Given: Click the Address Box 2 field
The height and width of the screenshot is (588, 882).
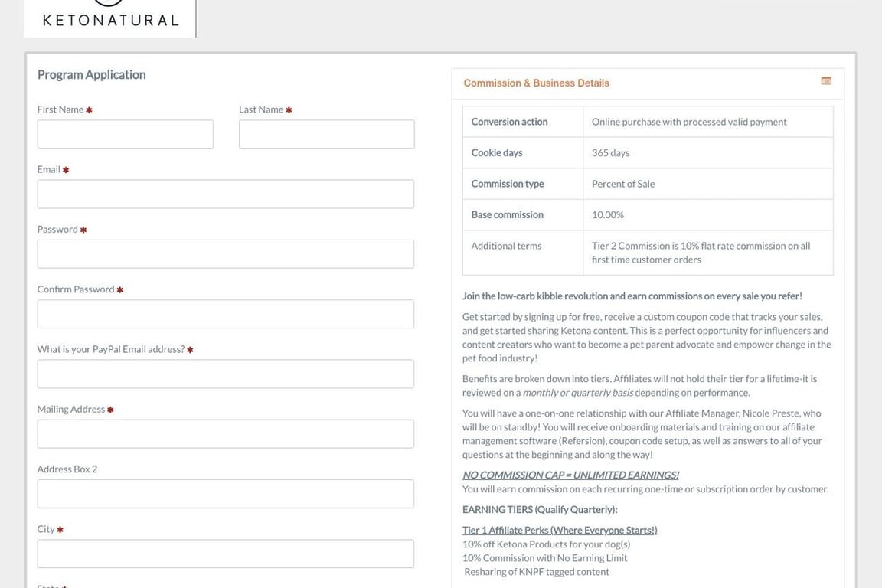Looking at the screenshot, I should tap(225, 494).
